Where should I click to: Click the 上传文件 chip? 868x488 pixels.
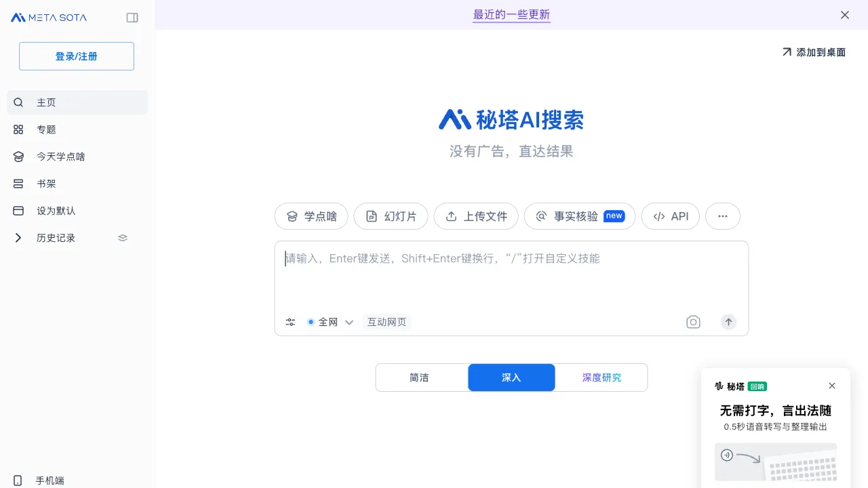tap(476, 216)
